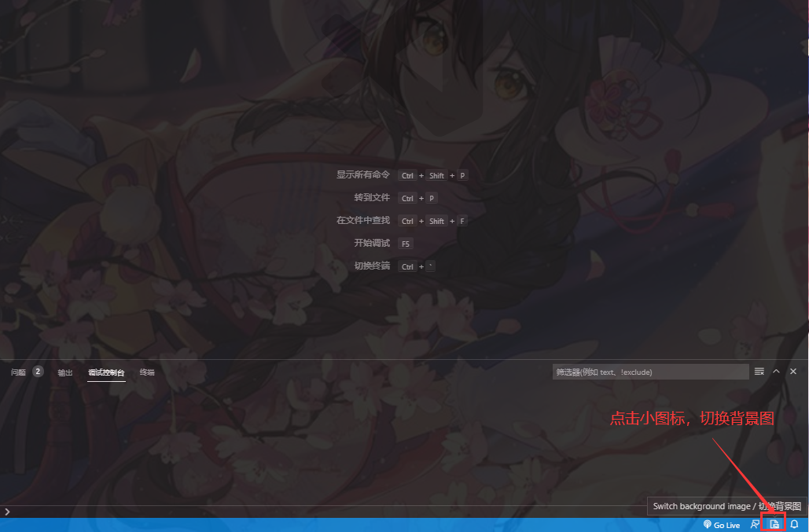Image resolution: width=809 pixels, height=532 pixels.
Task: Click the Switch background image status bar icon
Action: click(x=774, y=524)
